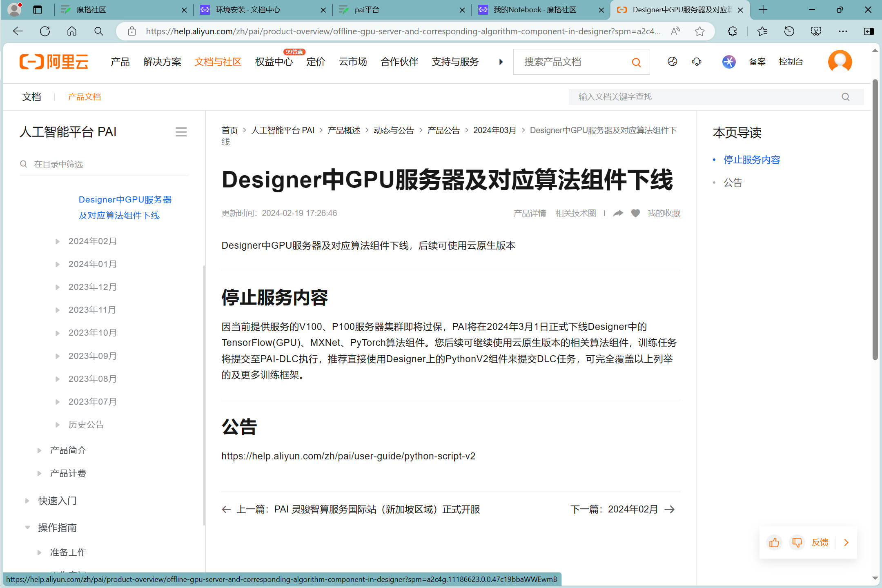The width and height of the screenshot is (882, 588).
Task: Reload the page with refresh icon
Action: 45,31
